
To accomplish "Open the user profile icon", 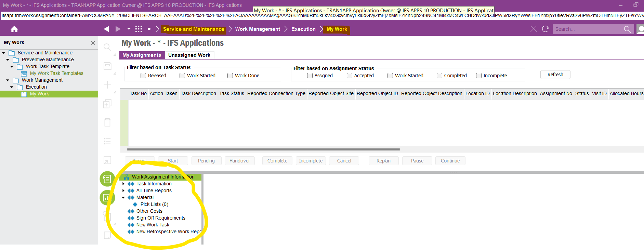I will (x=640, y=29).
